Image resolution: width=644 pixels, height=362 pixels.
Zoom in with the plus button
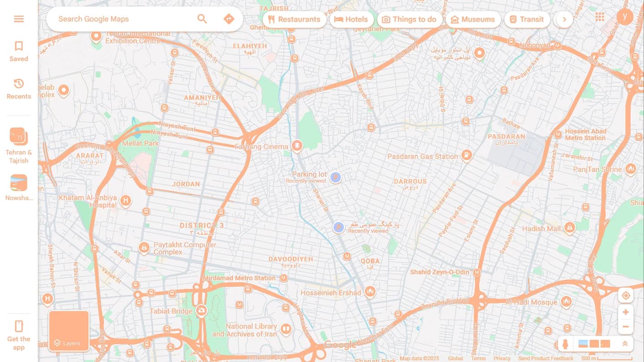(x=626, y=312)
